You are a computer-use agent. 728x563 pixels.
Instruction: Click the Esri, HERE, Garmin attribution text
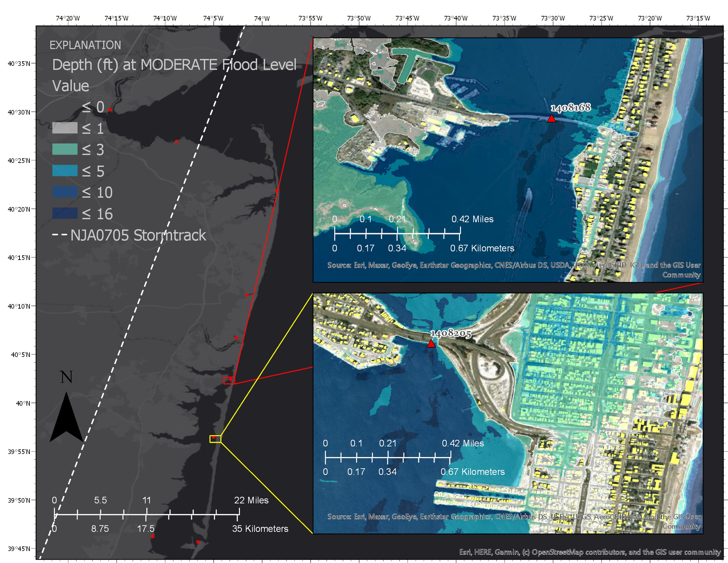590,552
